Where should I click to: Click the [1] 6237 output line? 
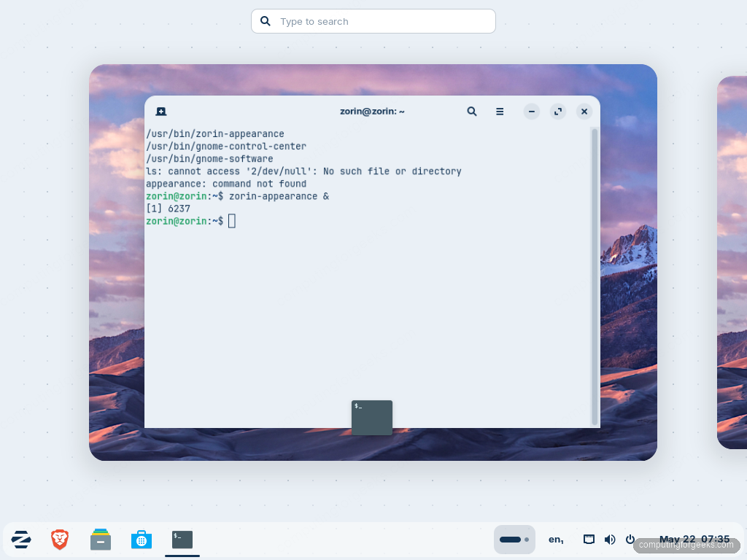pos(168,209)
